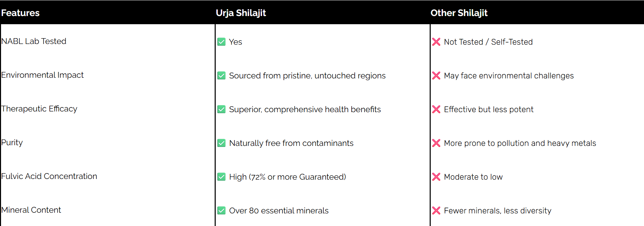Viewport: 644px width, 226px height.
Task: Click the red X beside Effective but less potent
Action: click(x=436, y=109)
